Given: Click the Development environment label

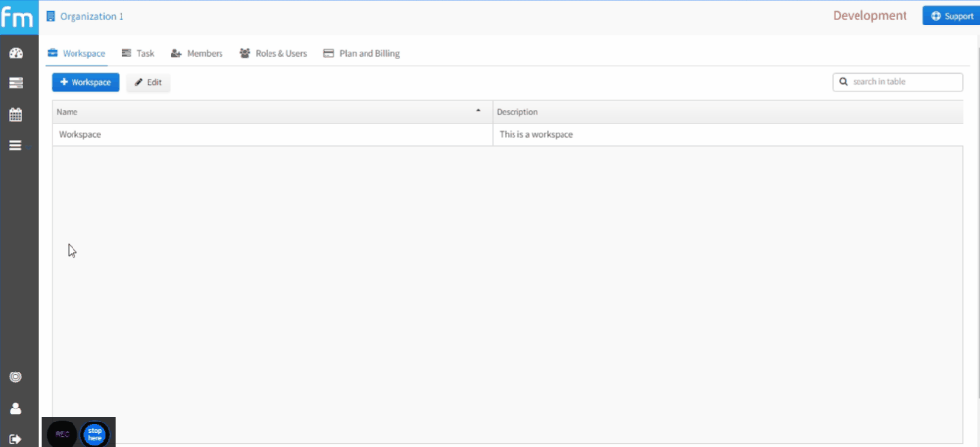Looking at the screenshot, I should click(x=869, y=16).
